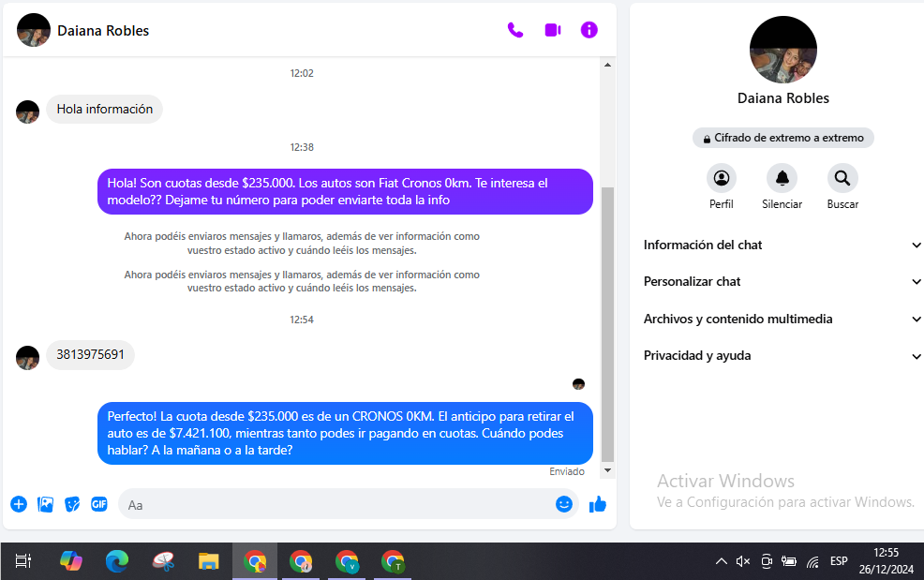Click the battery status tray icon
Viewport: 924px width, 580px height.
pyautogui.click(x=789, y=561)
